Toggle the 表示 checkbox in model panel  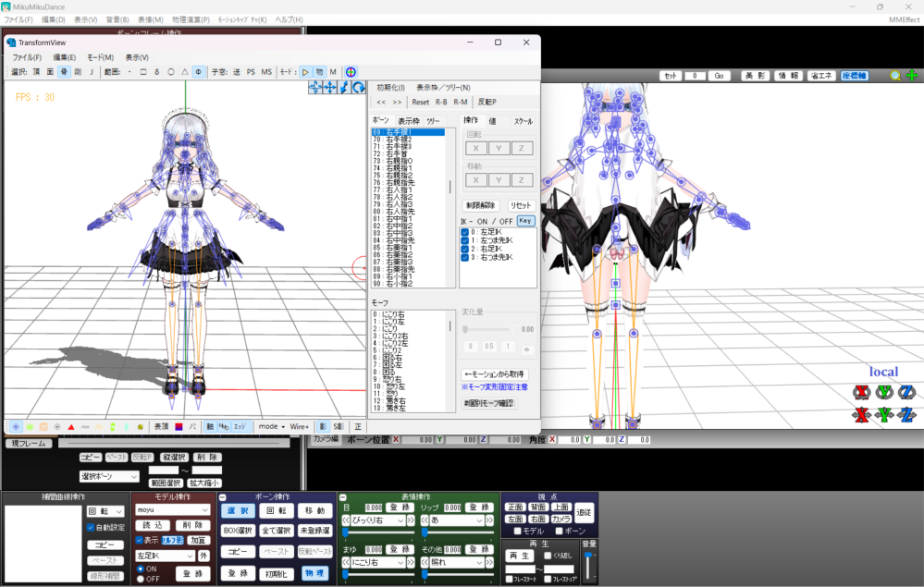point(140,540)
